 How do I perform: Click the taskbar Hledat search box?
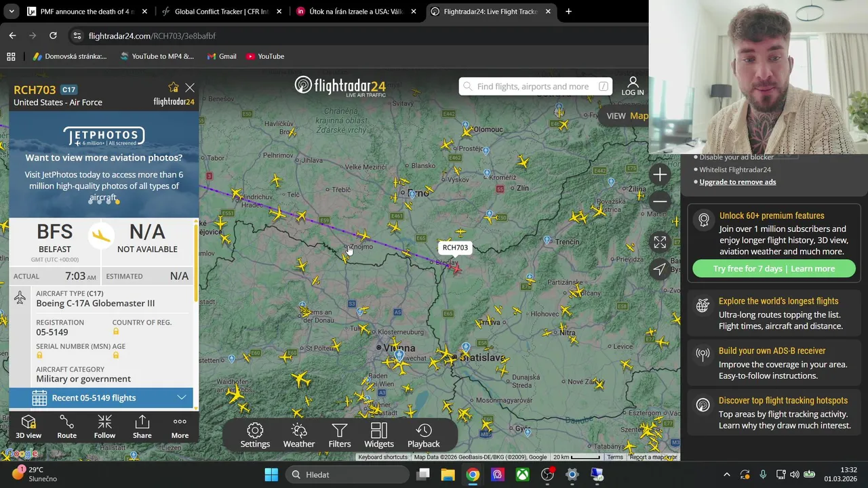click(346, 474)
